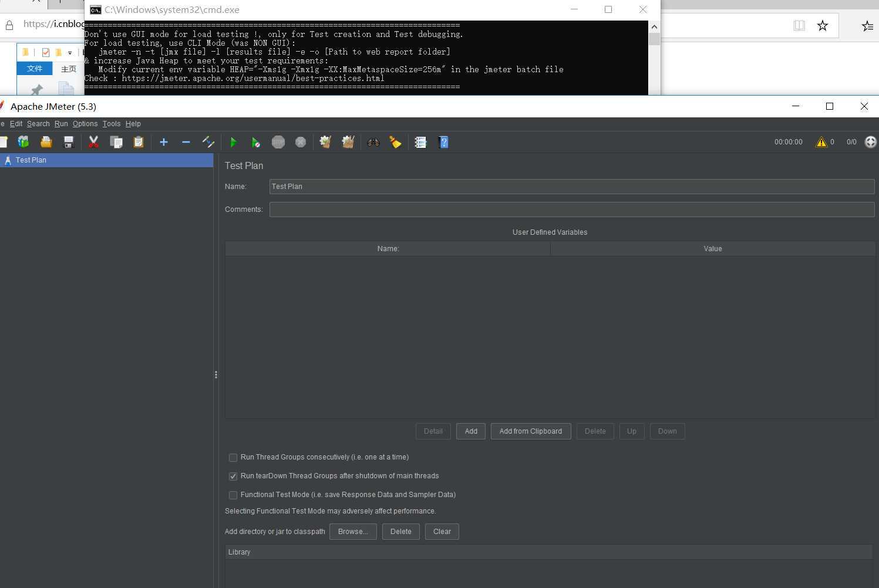Click the remote engine status icon
The image size is (879, 588).
tap(871, 142)
